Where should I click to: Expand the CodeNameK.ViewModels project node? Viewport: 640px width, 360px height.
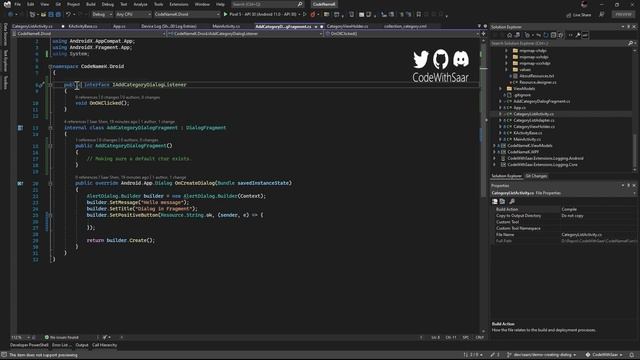pyautogui.click(x=494, y=145)
